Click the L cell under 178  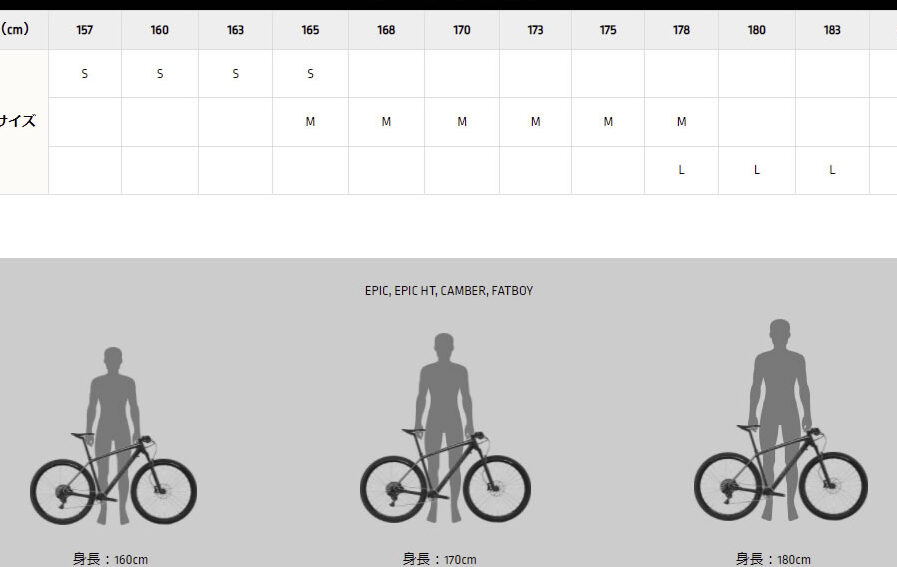[681, 170]
